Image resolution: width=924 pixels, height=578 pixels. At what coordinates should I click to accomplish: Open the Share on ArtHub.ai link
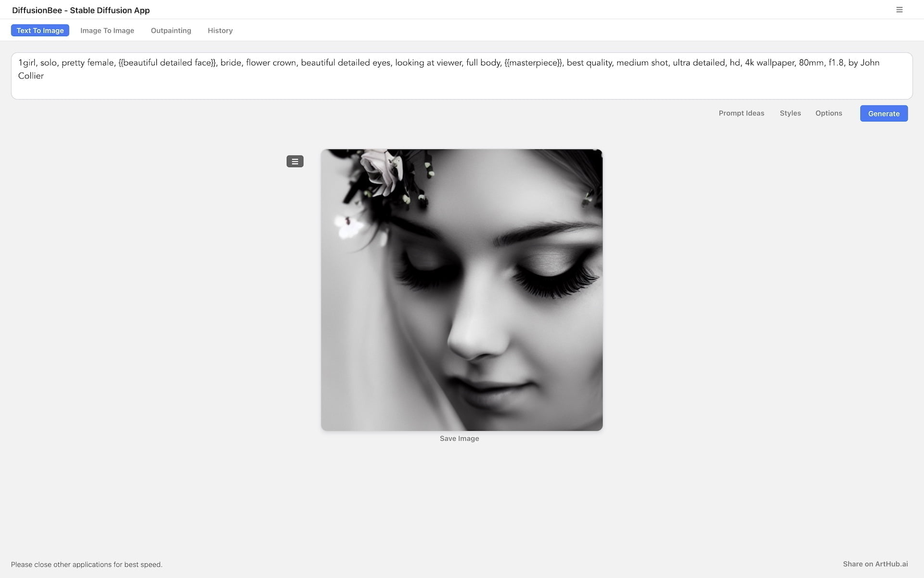click(x=875, y=564)
